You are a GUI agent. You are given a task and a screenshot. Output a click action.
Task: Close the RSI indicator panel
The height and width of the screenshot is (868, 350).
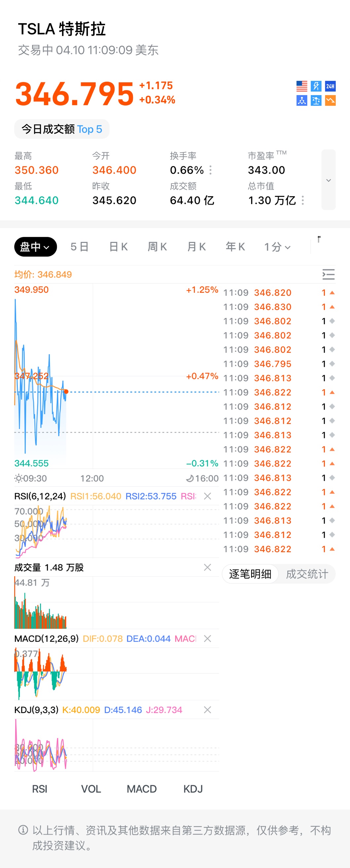(x=207, y=496)
